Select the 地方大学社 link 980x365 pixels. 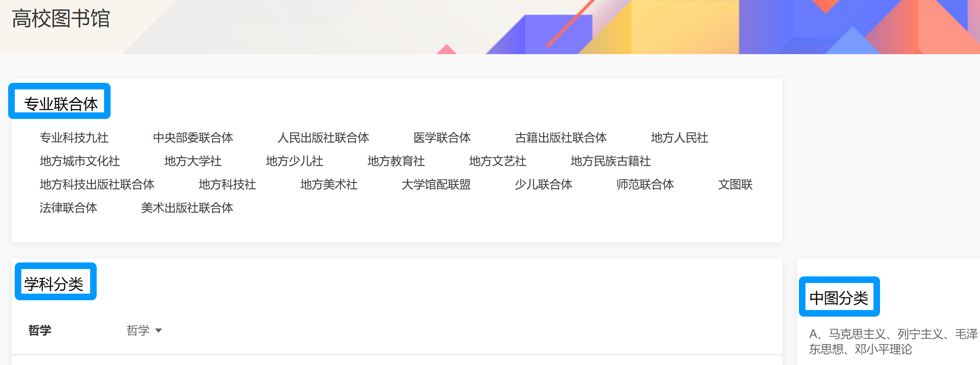193,161
